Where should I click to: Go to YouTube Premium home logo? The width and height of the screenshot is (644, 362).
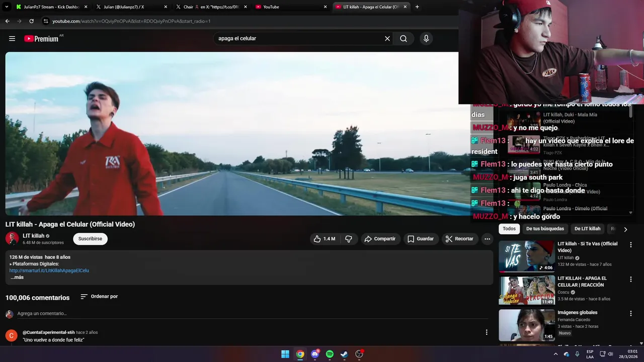42,39
